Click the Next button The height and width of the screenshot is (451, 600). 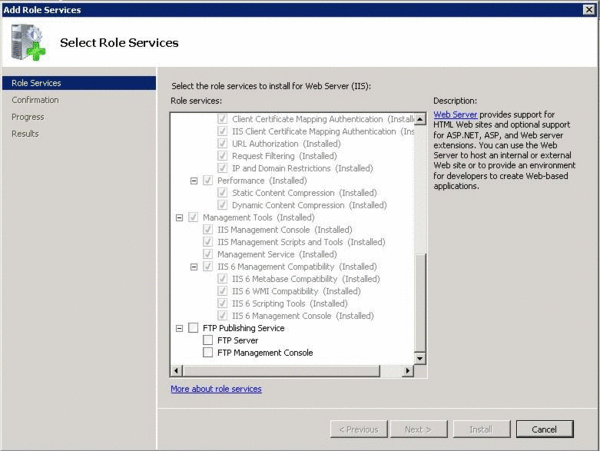coord(419,429)
